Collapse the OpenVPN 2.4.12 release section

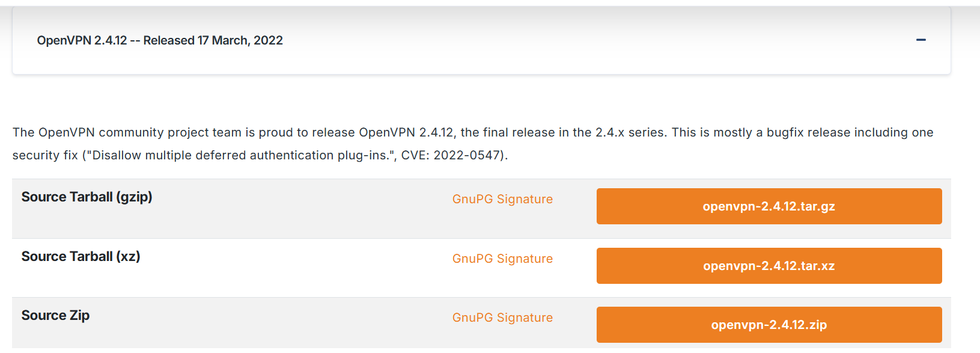921,40
